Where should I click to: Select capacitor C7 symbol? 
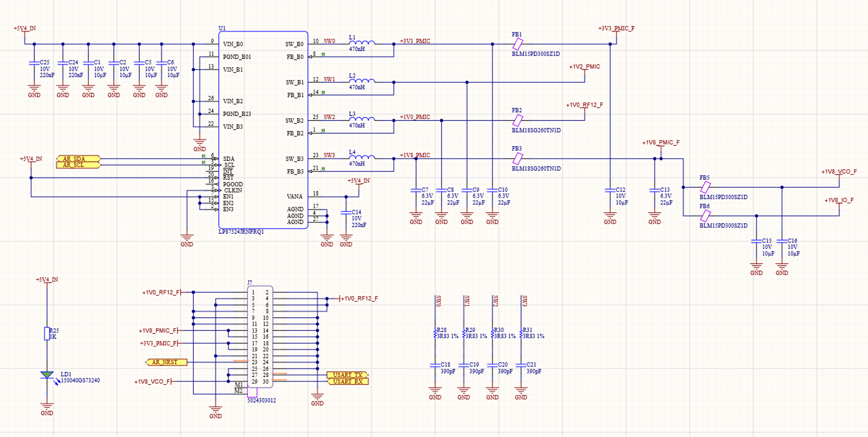(416, 190)
